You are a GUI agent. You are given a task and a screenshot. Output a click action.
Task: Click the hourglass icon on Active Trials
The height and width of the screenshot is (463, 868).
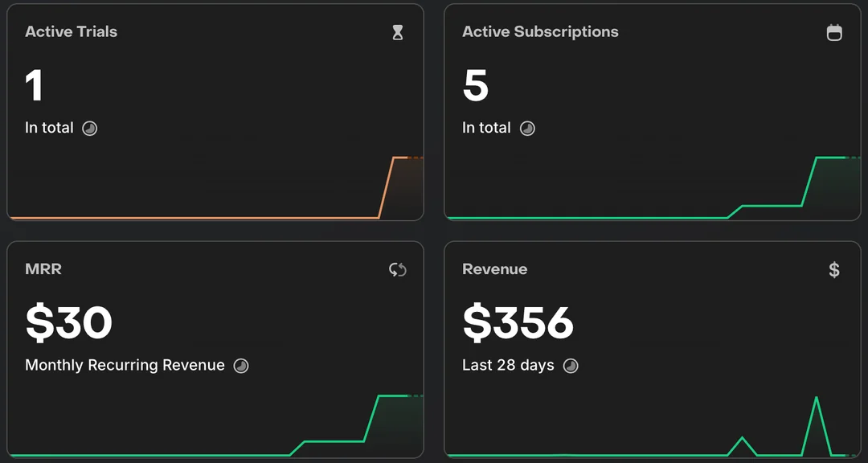397,33
